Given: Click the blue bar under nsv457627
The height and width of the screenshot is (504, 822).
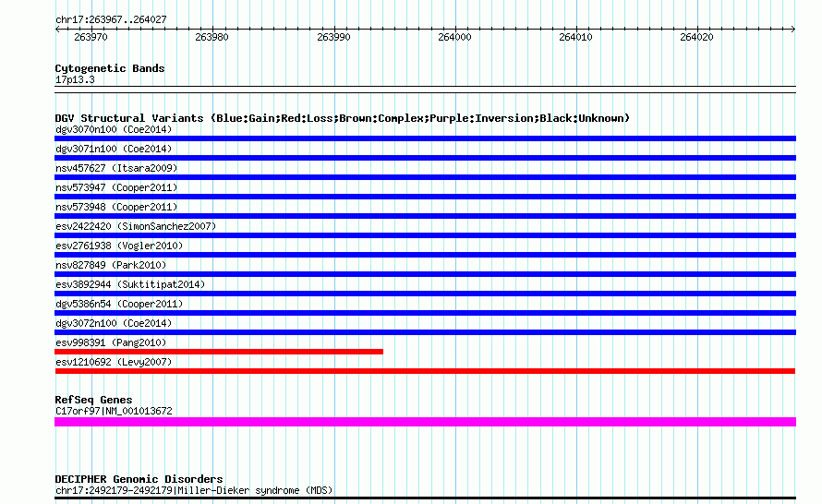Looking at the screenshot, I should (x=425, y=177).
